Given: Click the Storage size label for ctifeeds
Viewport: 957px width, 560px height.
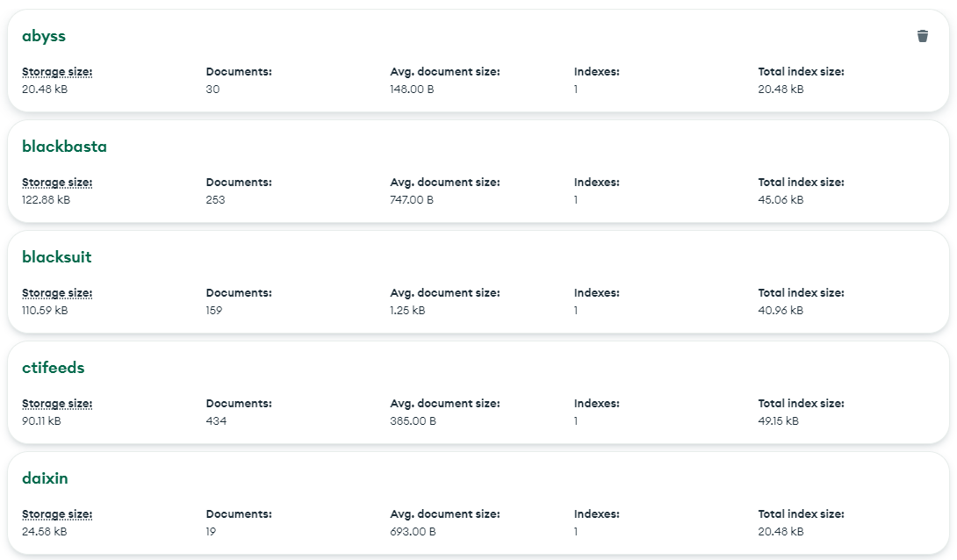Looking at the screenshot, I should coord(57,404).
